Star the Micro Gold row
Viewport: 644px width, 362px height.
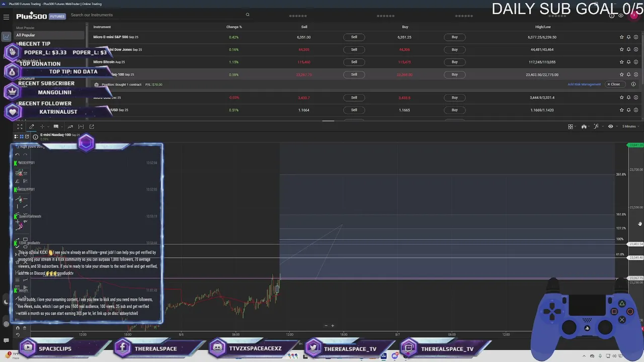tap(621, 97)
